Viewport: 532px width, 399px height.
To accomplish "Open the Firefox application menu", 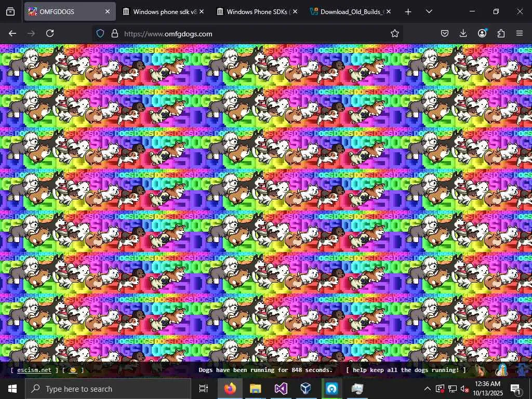I will click(520, 34).
